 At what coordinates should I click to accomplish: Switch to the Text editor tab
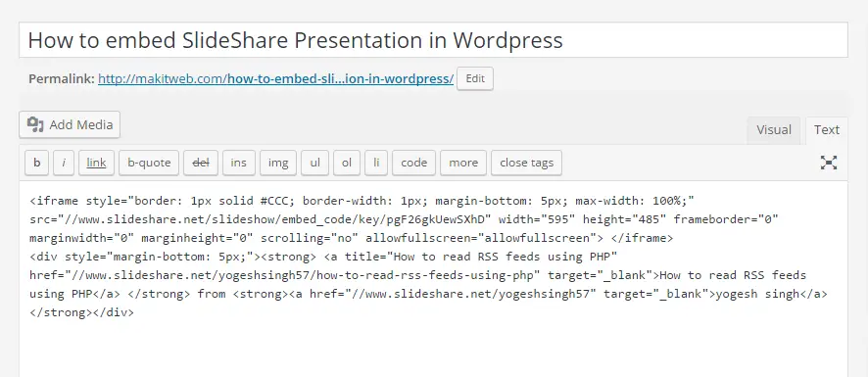point(827,130)
